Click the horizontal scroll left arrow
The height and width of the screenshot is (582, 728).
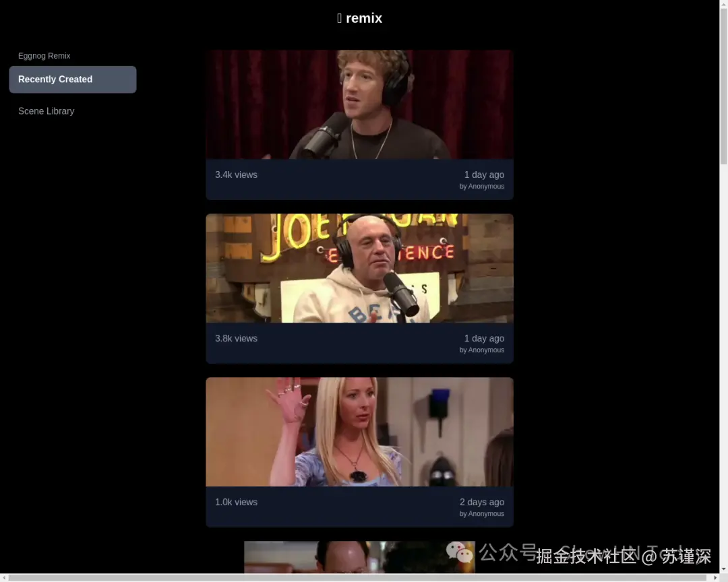pyautogui.click(x=4, y=578)
